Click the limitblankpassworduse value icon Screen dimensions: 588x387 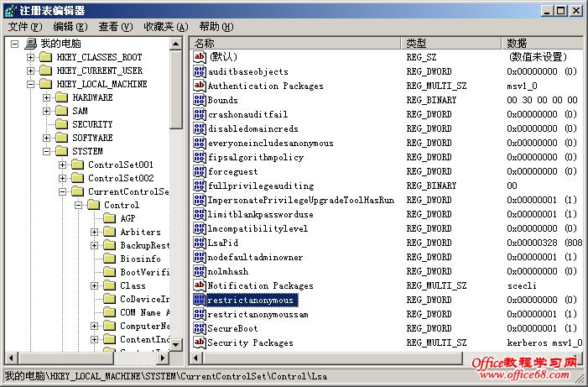tap(199, 214)
